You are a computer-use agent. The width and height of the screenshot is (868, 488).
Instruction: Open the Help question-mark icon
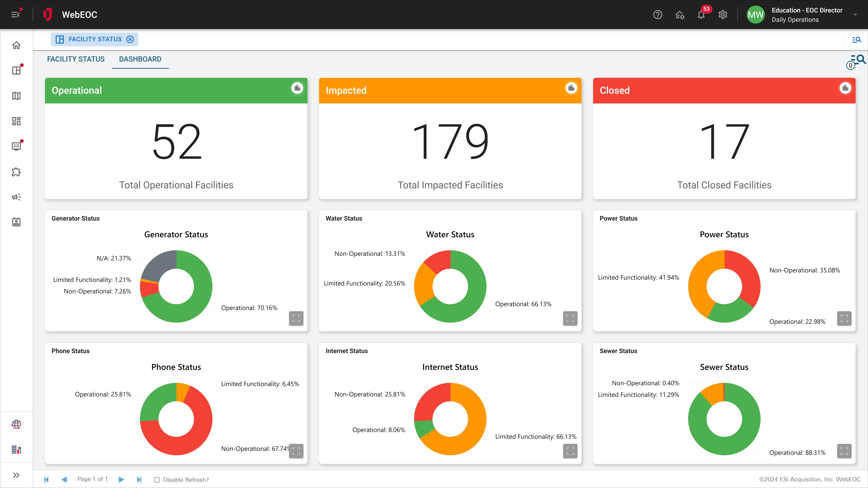pyautogui.click(x=658, y=15)
